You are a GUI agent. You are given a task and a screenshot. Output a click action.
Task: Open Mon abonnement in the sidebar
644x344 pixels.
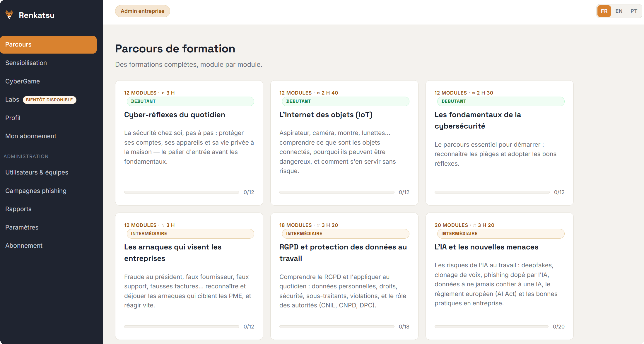point(48,136)
